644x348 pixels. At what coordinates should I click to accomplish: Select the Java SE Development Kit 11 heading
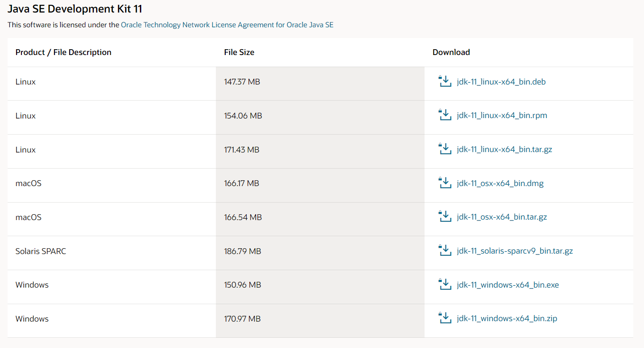click(75, 8)
